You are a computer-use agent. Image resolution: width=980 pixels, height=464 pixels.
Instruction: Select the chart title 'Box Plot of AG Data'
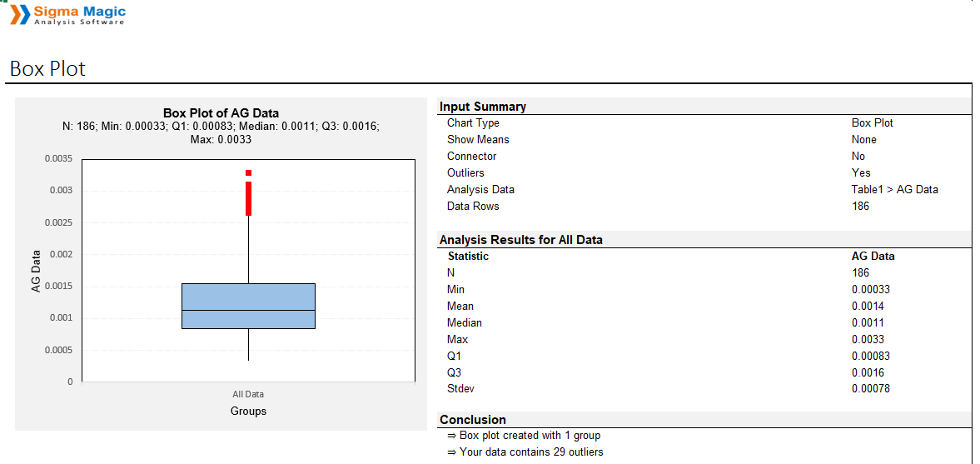tap(221, 113)
